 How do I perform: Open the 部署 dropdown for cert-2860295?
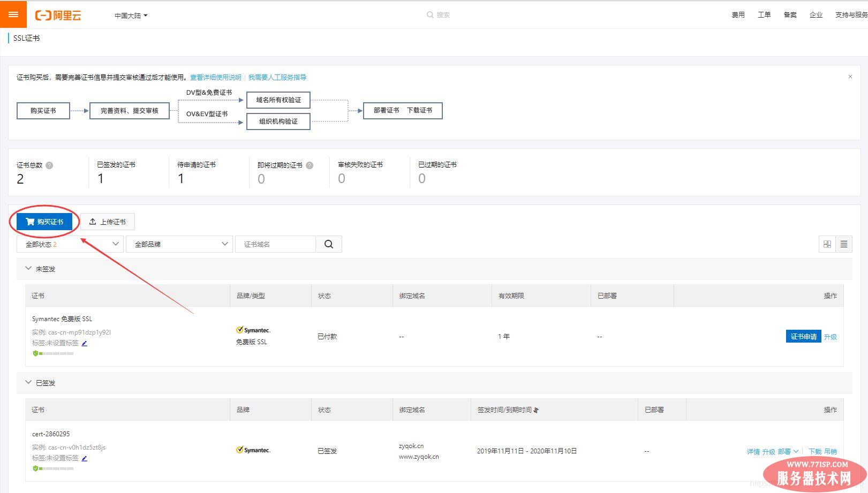788,452
